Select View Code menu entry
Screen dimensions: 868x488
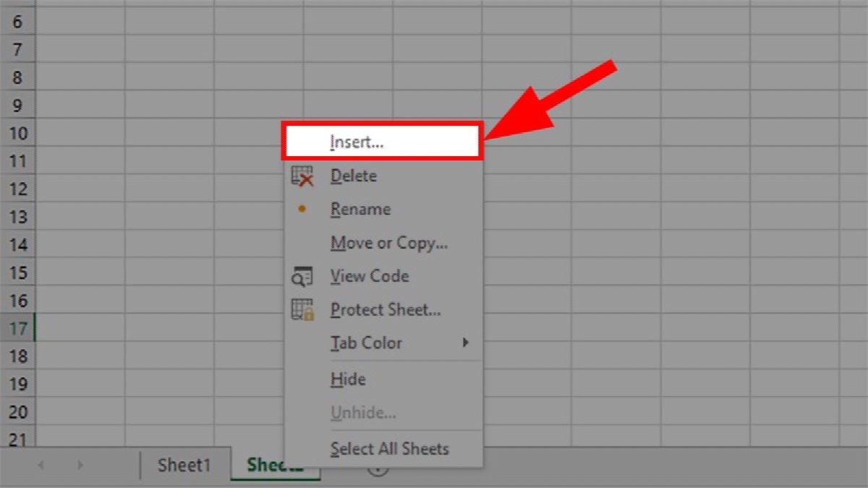click(x=382, y=276)
